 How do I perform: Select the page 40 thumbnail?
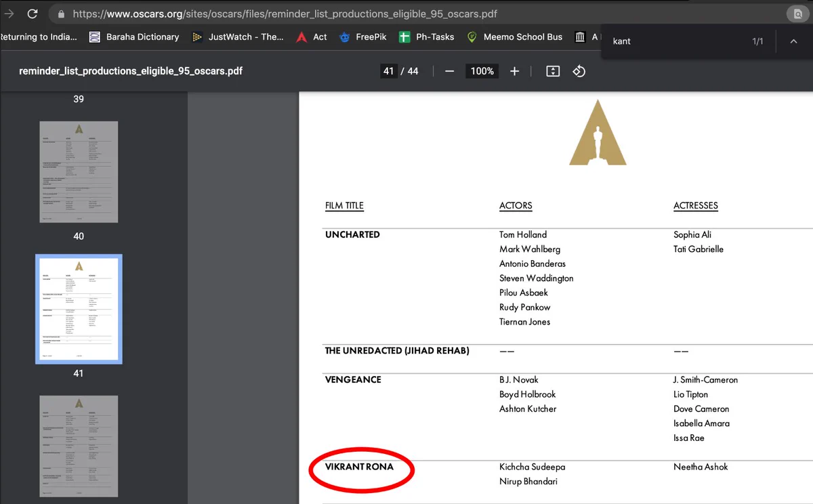click(79, 172)
